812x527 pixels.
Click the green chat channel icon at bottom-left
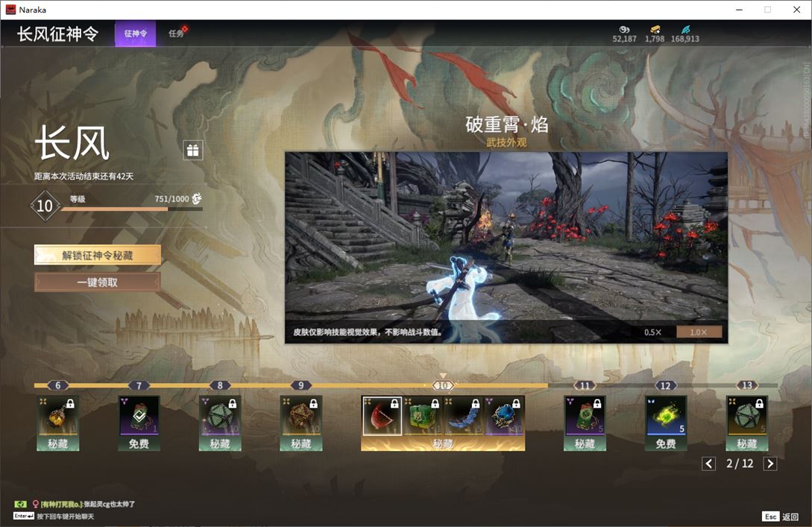20,504
